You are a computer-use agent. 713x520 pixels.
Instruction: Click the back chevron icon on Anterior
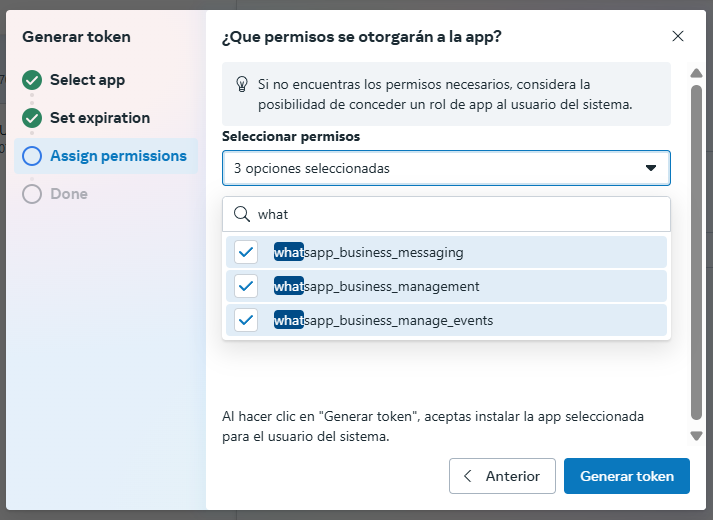point(467,476)
